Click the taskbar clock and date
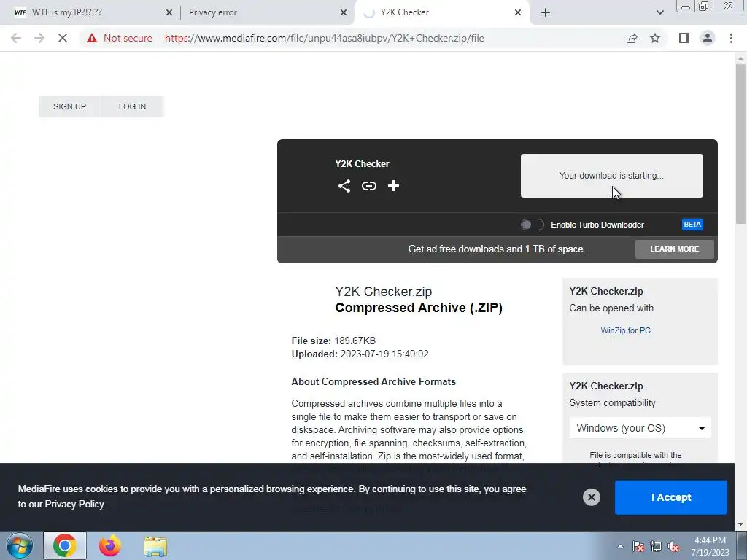747x560 pixels. [x=710, y=546]
